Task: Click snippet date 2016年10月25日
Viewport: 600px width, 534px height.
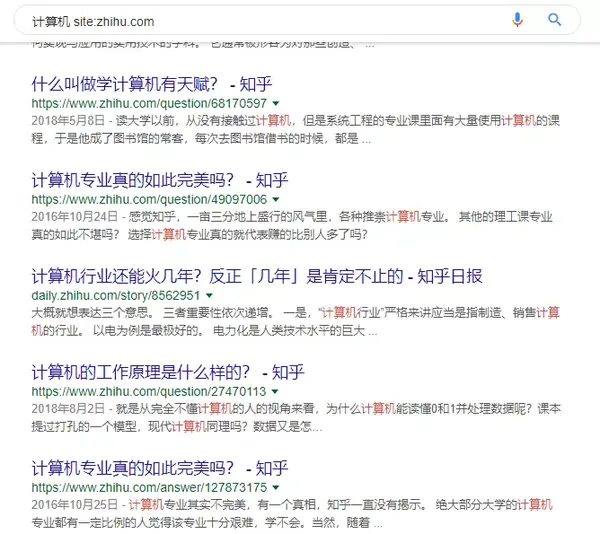Action: [x=75, y=505]
